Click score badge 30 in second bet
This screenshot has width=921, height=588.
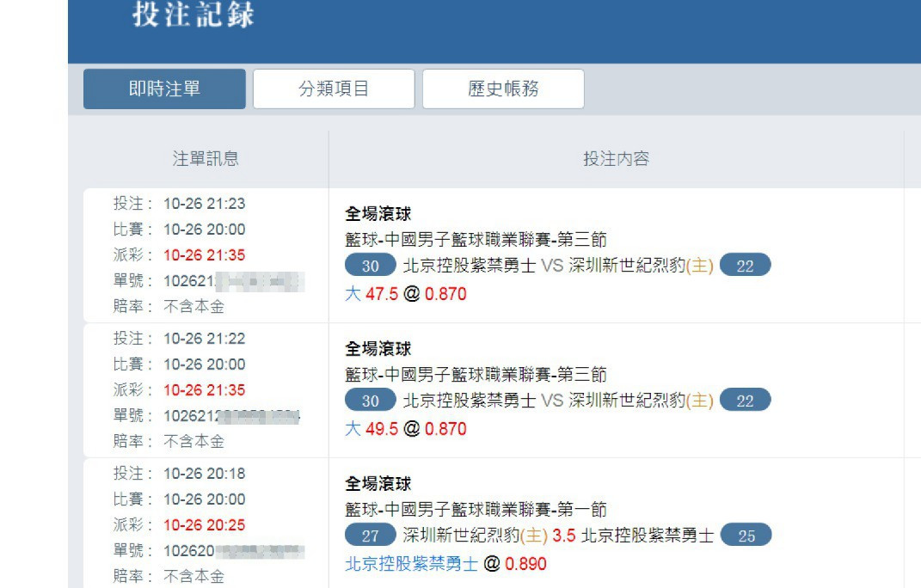click(x=371, y=401)
